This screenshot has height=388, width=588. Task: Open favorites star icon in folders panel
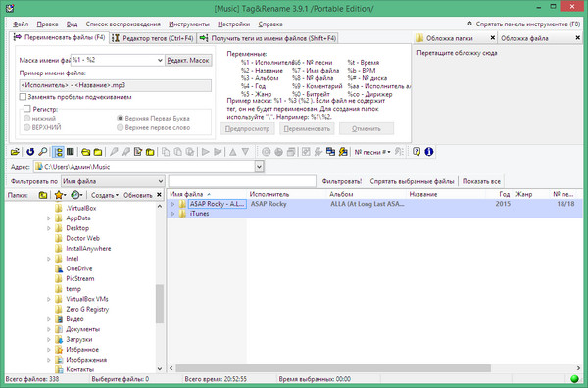pos(60,195)
